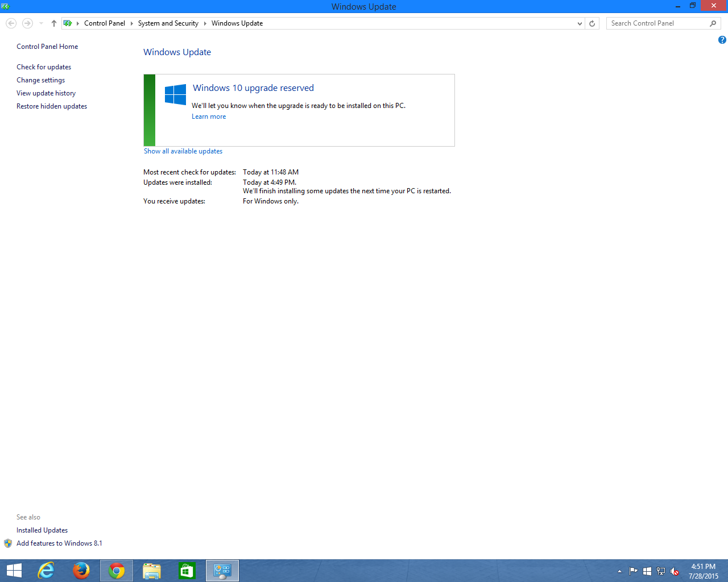This screenshot has height=582, width=728.
Task: Expand the chevron after Control Panel
Action: [x=131, y=23]
